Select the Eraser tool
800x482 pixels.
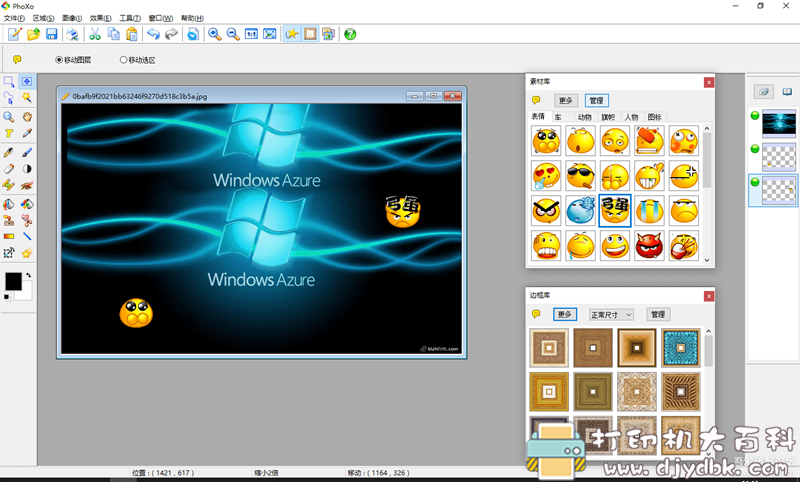tap(9, 168)
